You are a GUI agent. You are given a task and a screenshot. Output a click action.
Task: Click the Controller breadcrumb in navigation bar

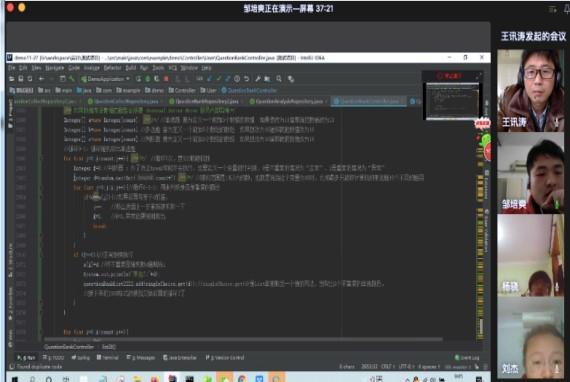pyautogui.click(x=182, y=90)
